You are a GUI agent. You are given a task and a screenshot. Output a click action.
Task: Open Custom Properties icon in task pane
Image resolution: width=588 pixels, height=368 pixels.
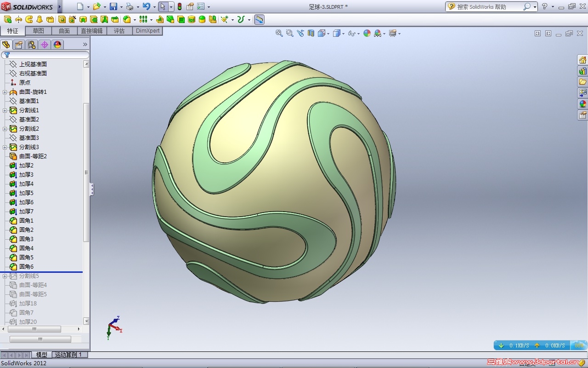(582, 115)
